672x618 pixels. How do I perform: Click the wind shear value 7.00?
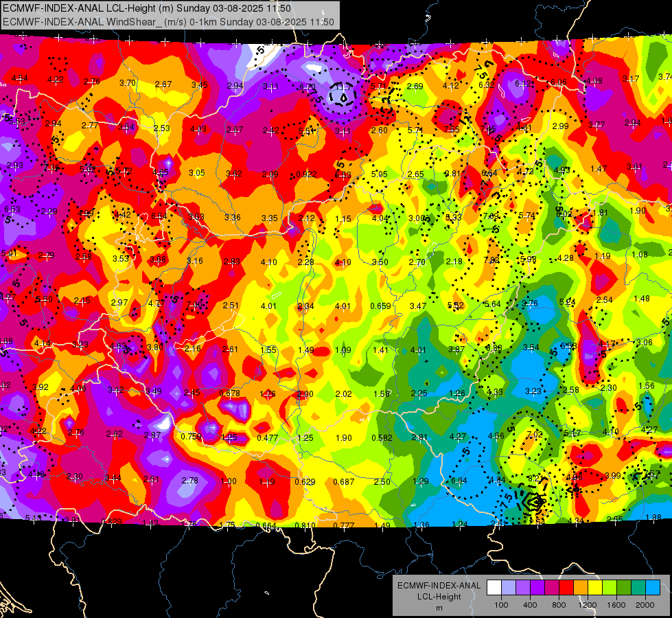(x=194, y=304)
